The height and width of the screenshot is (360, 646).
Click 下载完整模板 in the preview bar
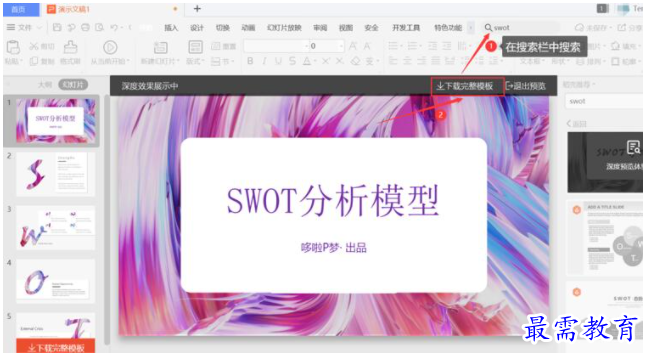click(x=468, y=86)
